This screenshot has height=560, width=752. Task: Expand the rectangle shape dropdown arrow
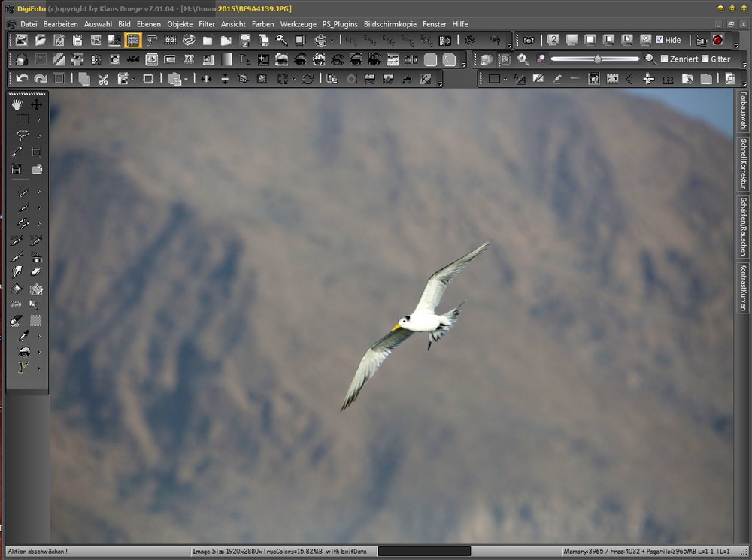[x=505, y=79]
